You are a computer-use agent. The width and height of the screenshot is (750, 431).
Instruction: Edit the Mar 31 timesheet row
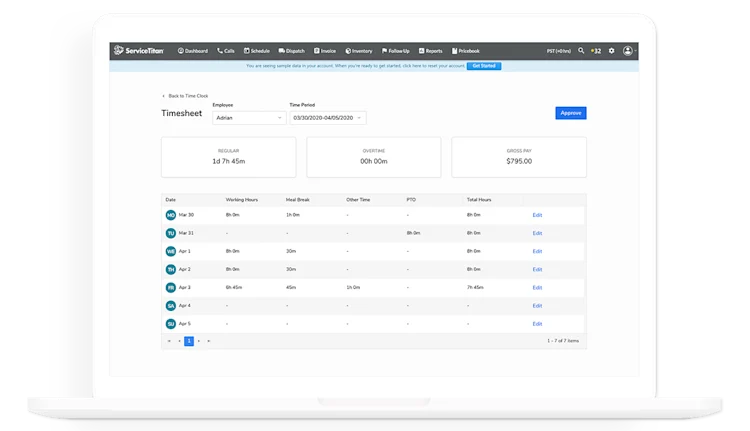tap(537, 233)
